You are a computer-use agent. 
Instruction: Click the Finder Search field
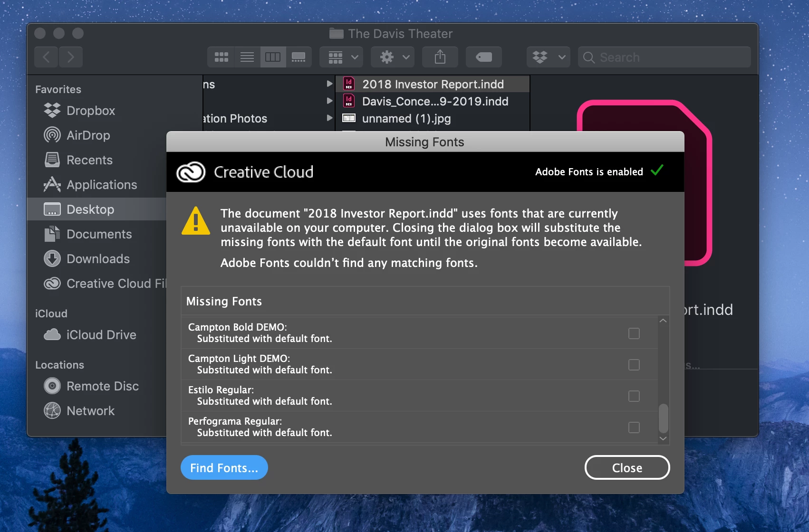(x=665, y=57)
